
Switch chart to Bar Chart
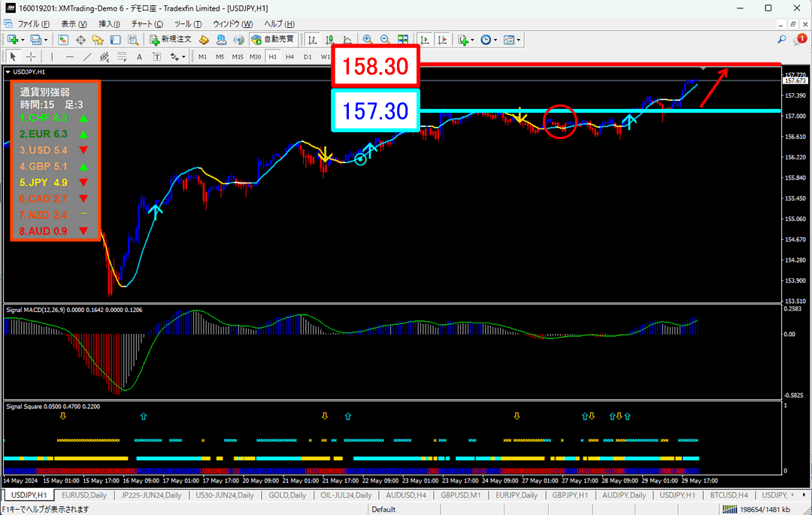(x=312, y=39)
